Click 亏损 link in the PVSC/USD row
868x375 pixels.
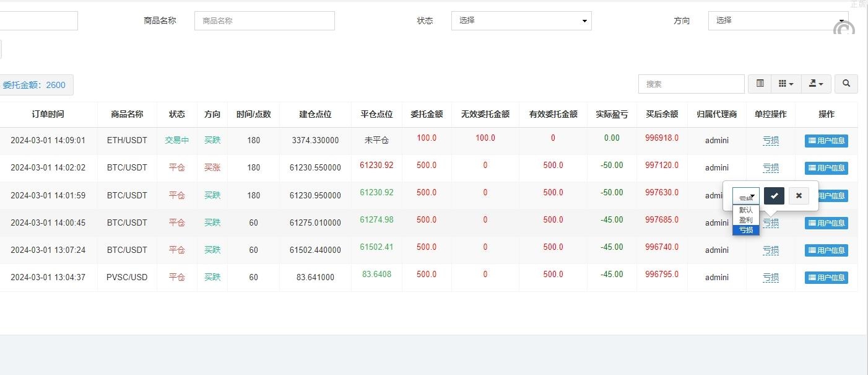tap(770, 278)
